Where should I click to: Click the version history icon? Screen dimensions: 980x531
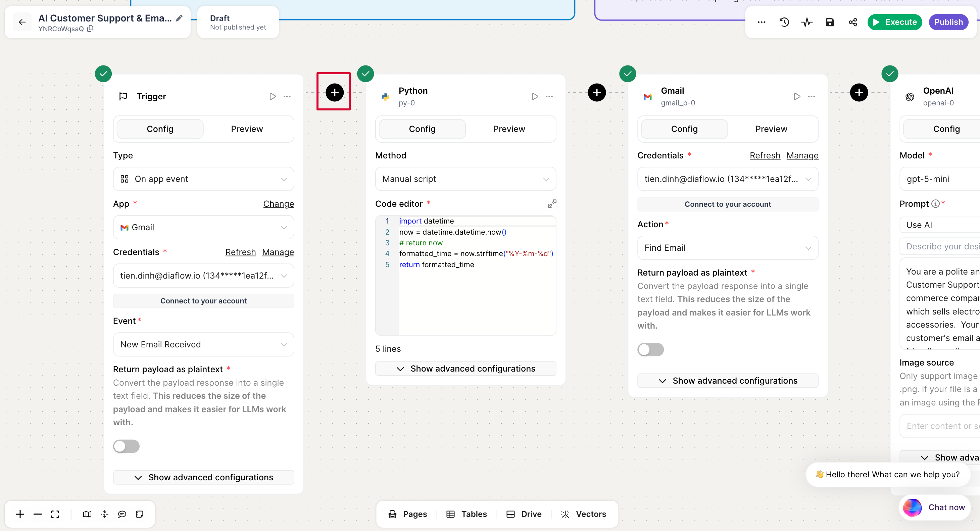tap(784, 22)
